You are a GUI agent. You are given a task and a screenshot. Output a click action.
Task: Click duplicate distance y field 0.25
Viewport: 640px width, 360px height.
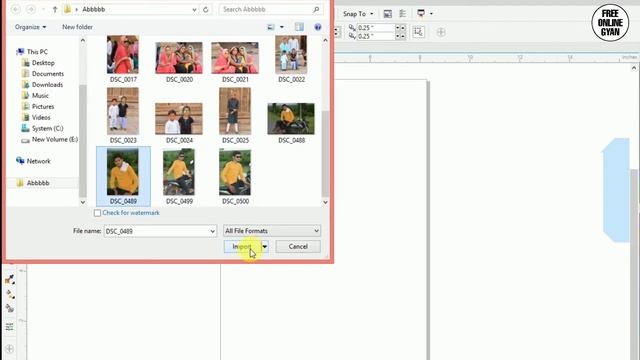tap(376, 36)
